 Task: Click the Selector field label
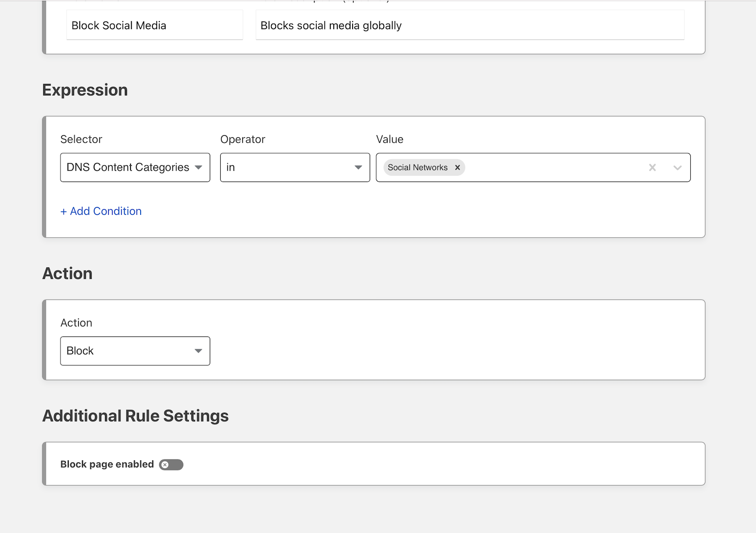(81, 139)
